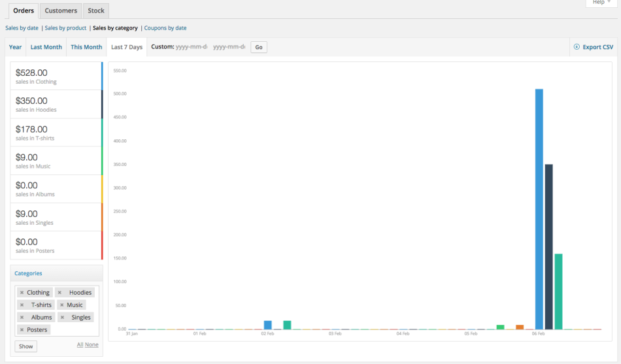Remove the Singles category tag

click(61, 318)
